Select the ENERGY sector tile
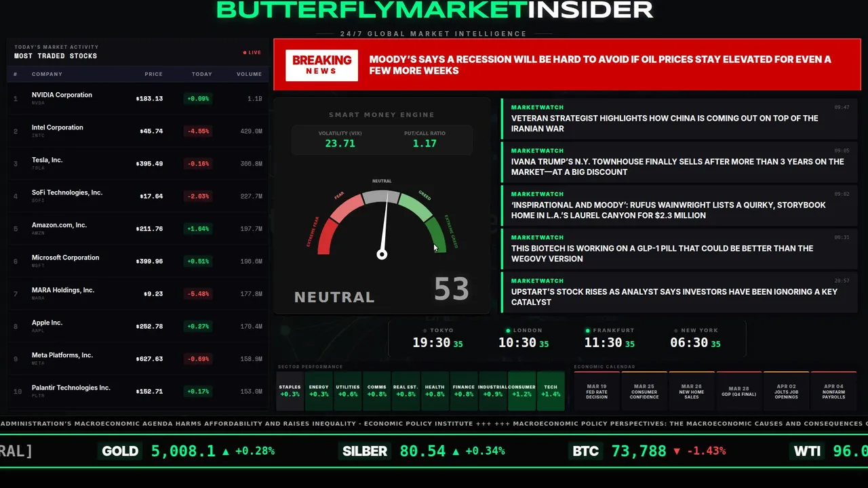The image size is (868, 488). click(x=319, y=391)
